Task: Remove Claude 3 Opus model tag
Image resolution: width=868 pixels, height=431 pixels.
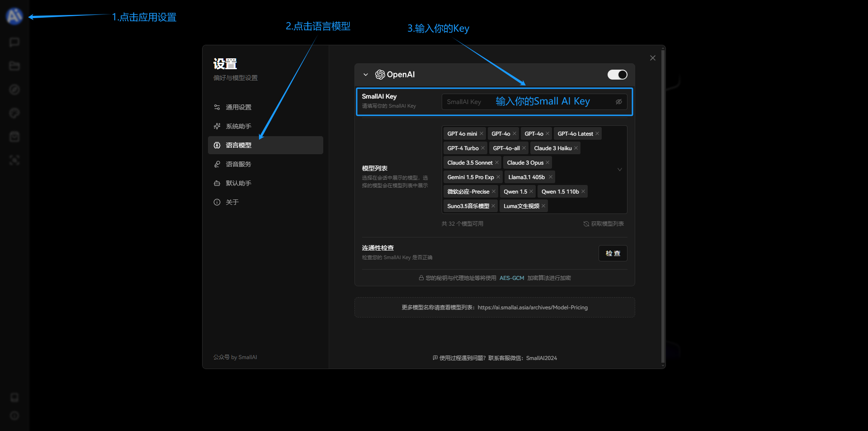Action: coord(547,163)
